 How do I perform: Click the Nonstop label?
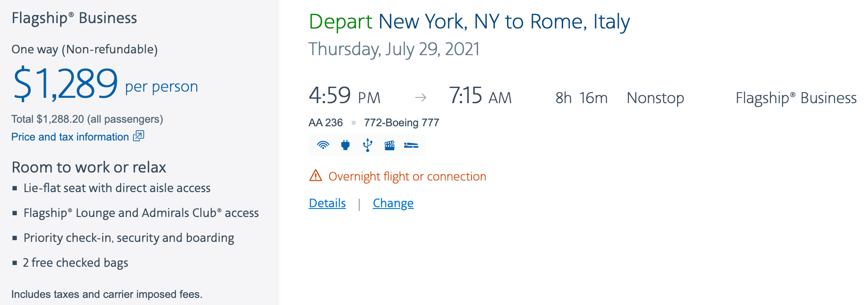655,98
